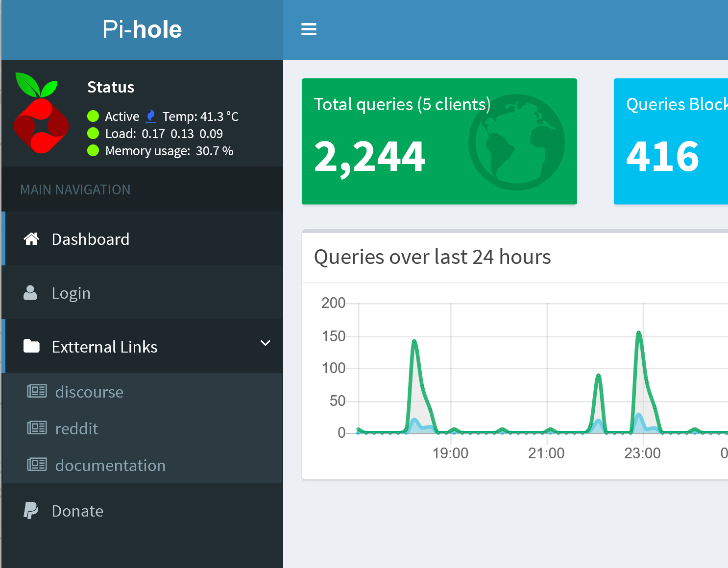Viewport: 728px width, 568px height.
Task: Click the Externernal Links folder icon
Action: (31, 346)
